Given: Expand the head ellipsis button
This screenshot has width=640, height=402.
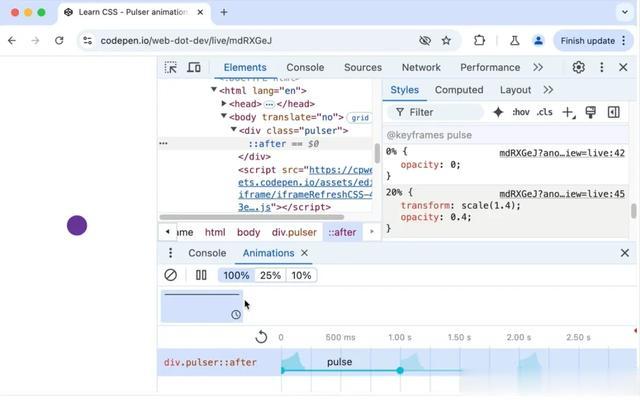Looking at the screenshot, I should pyautogui.click(x=269, y=104).
